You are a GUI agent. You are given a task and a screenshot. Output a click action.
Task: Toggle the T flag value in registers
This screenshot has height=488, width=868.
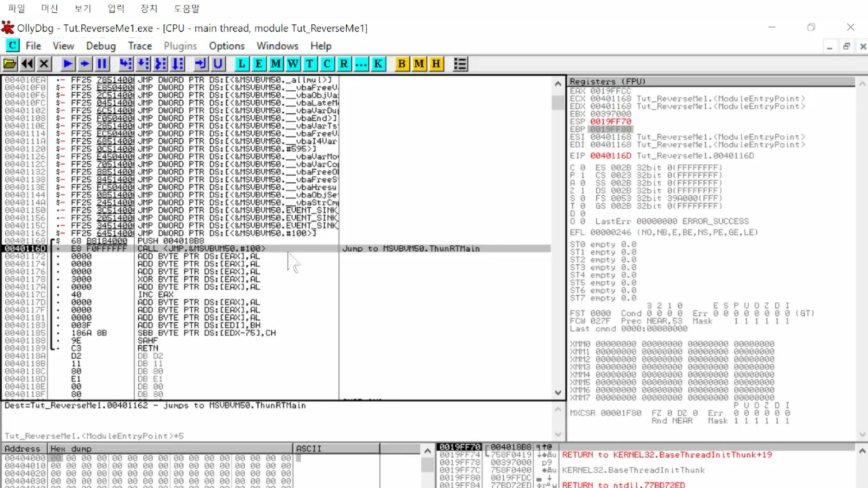tap(583, 206)
